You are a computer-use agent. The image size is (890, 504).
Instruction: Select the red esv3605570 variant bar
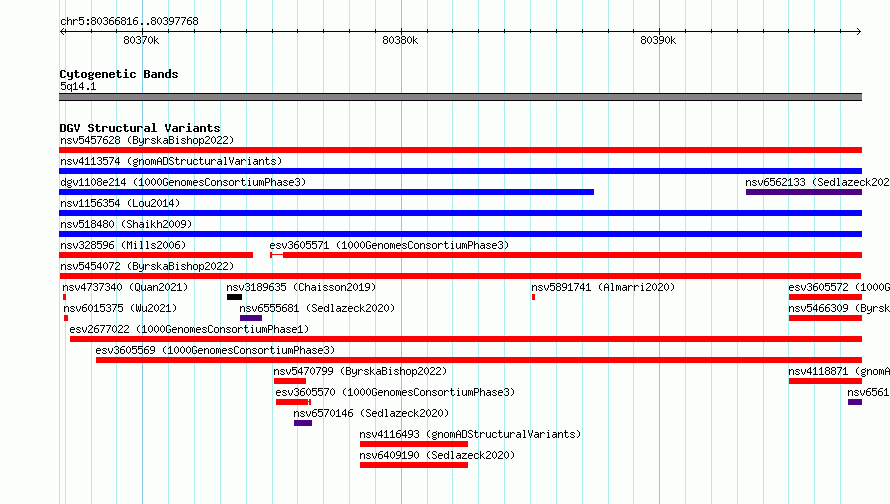(x=293, y=402)
